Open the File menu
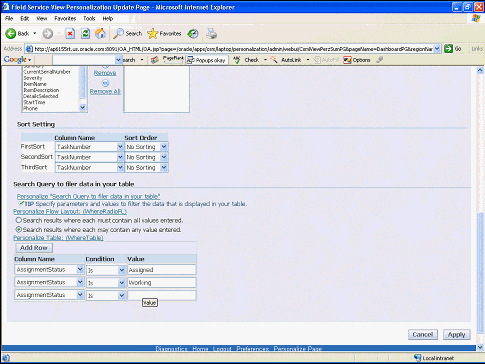The width and height of the screenshot is (485, 364). (9, 18)
